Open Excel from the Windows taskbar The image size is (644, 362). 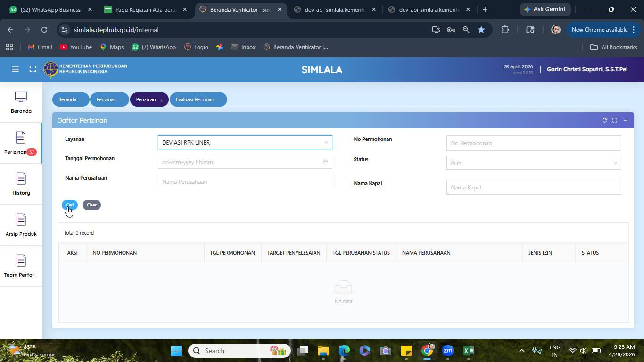point(468,351)
